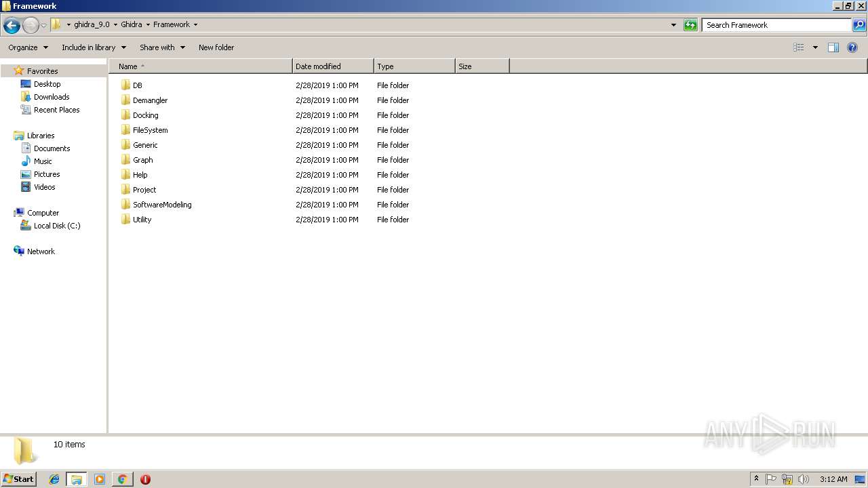Open the Include in library menu

tap(94, 47)
